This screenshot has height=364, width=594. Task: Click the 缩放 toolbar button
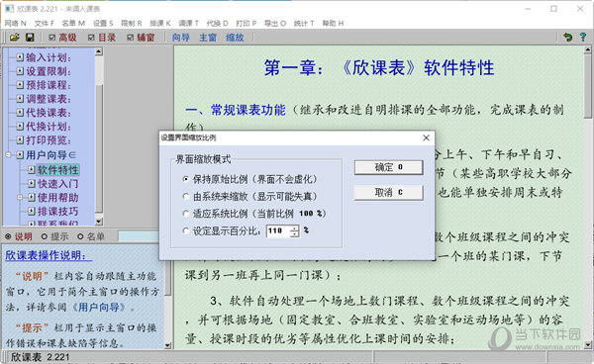tap(235, 37)
